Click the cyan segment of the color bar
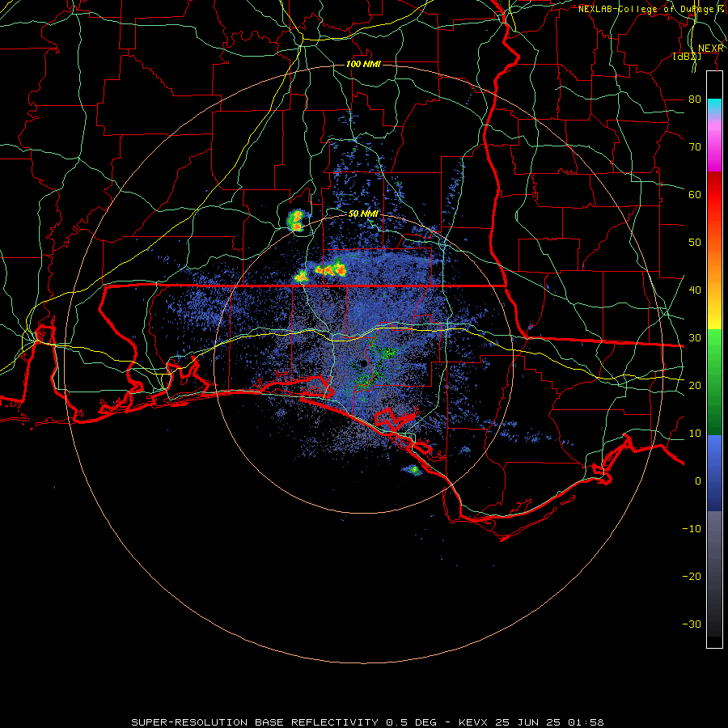The width and height of the screenshot is (728, 728). 714,107
